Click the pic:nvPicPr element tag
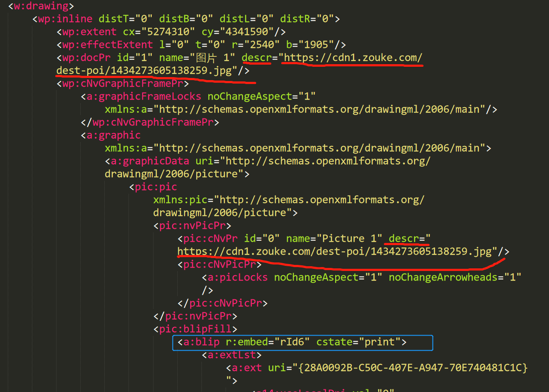The height and width of the screenshot is (392, 549). (x=191, y=225)
